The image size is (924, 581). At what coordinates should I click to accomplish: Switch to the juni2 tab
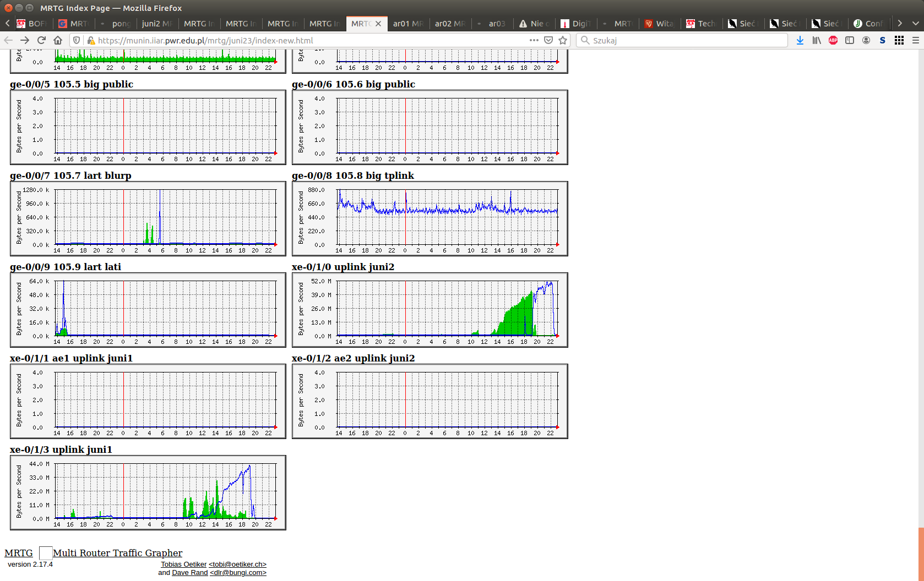pos(156,24)
